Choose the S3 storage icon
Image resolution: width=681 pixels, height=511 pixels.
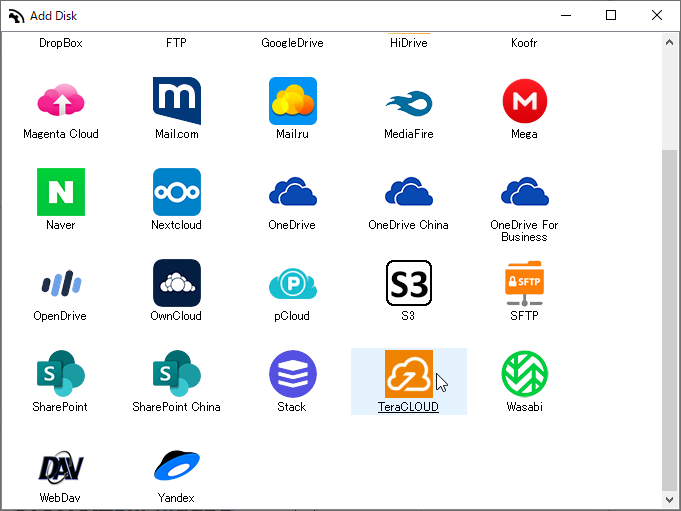pos(408,283)
